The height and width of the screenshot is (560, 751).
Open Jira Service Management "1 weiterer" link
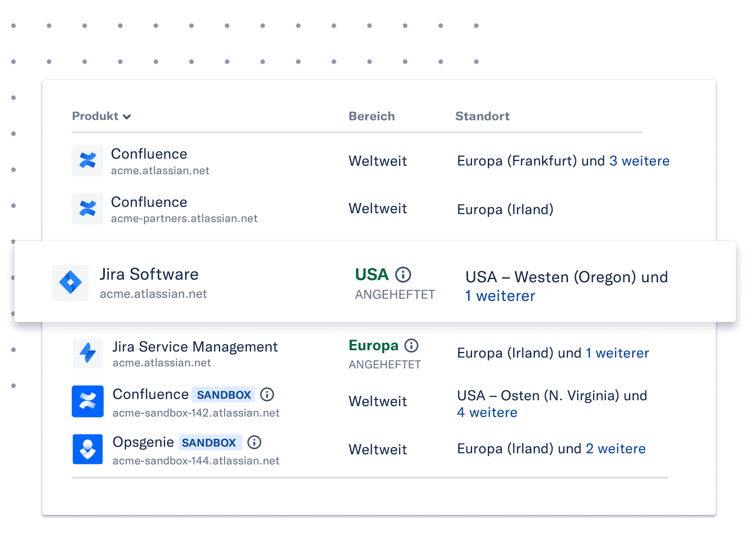617,353
